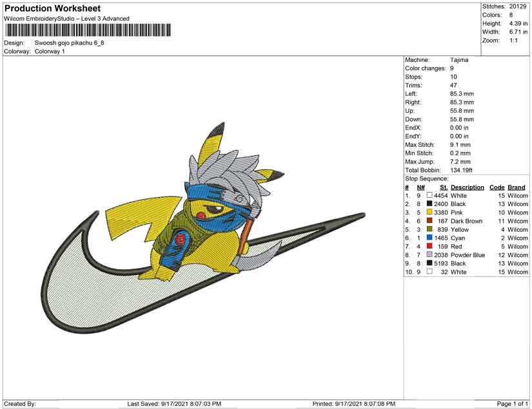Click the Zoom value 1:1
The height and width of the screenshot is (409, 532).
point(513,41)
